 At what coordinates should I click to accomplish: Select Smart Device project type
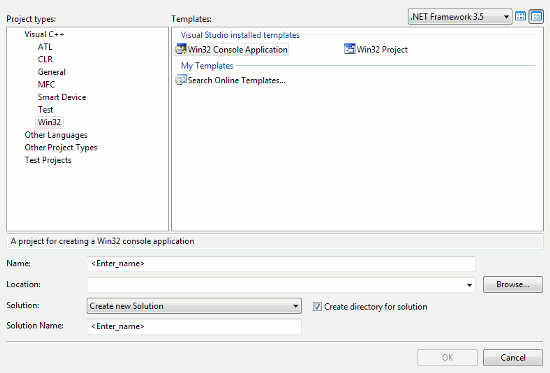62,97
